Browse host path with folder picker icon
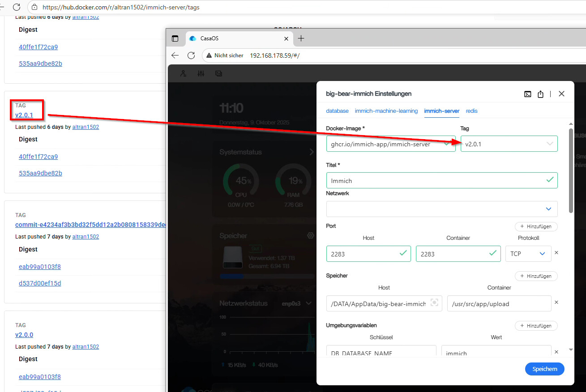 click(x=434, y=303)
